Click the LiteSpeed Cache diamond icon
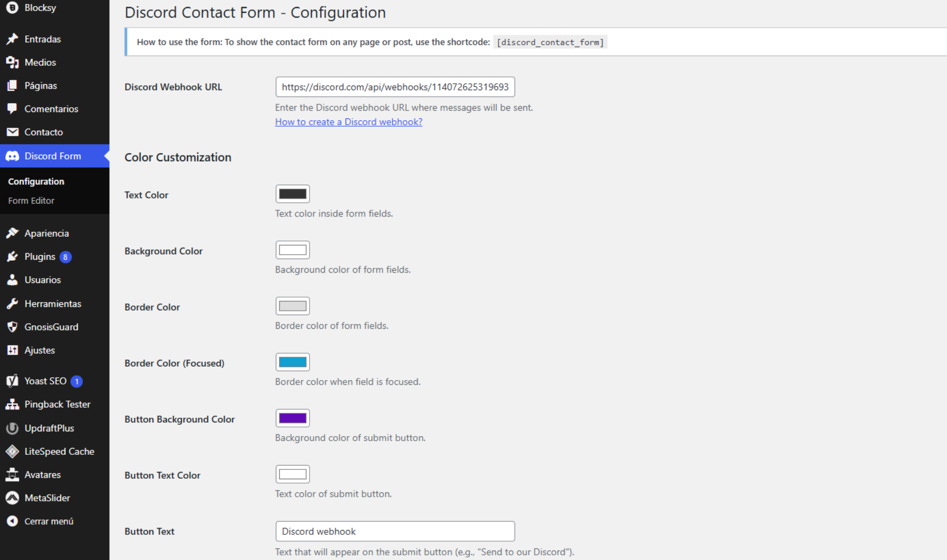 (12, 451)
